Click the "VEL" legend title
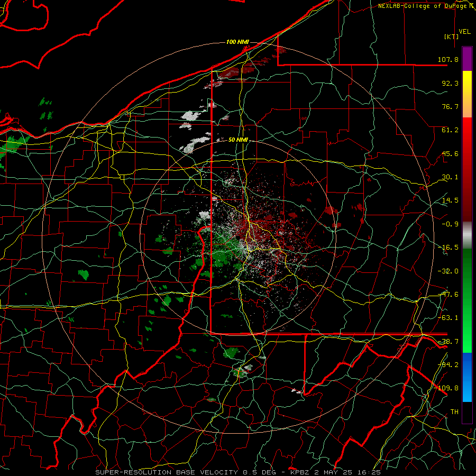 pyautogui.click(x=464, y=32)
